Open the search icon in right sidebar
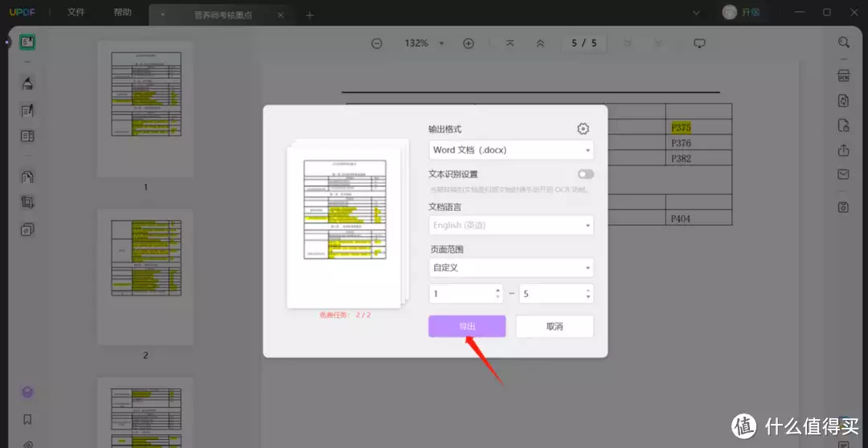 843,43
